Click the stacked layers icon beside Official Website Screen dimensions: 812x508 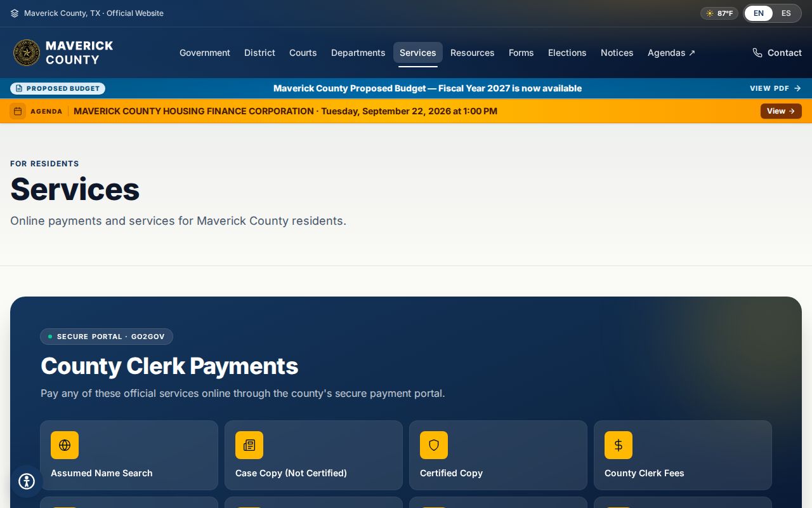(x=15, y=13)
